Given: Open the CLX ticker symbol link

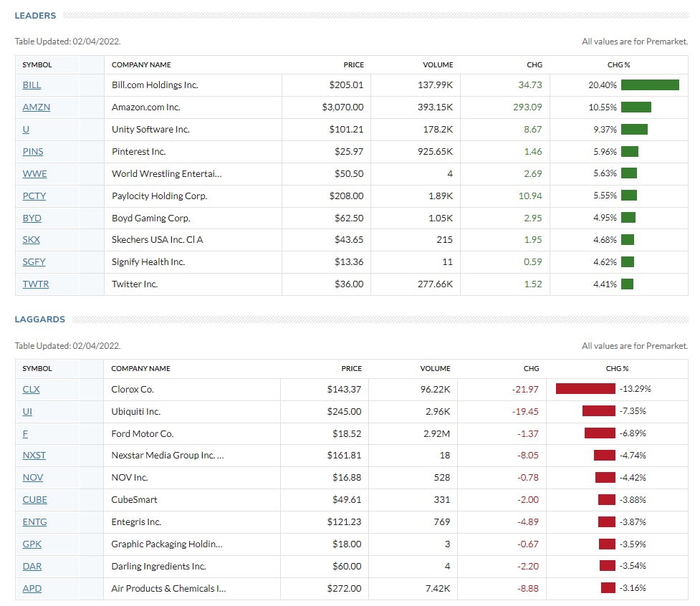Looking at the screenshot, I should tap(32, 389).
